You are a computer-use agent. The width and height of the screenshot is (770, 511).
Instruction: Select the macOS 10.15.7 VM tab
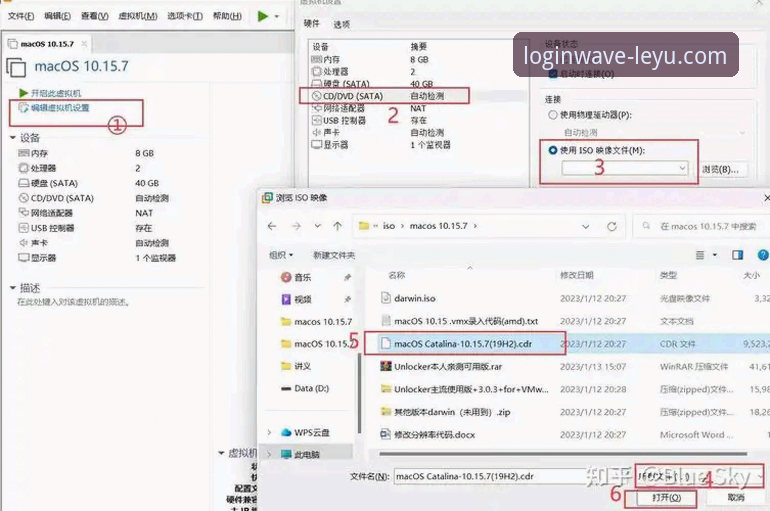click(47, 44)
